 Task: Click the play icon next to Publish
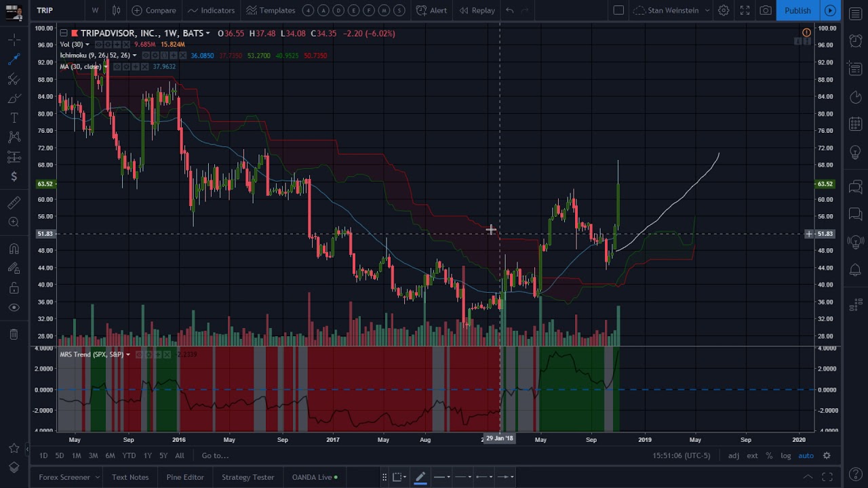point(830,10)
